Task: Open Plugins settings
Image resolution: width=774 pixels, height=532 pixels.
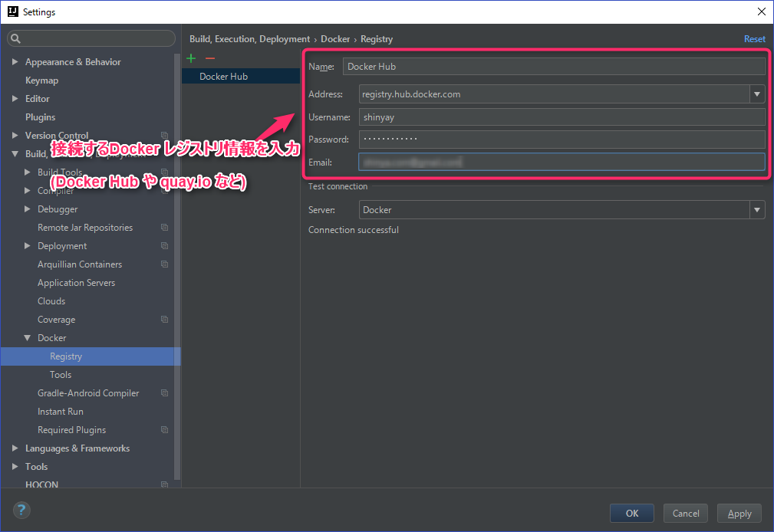Action: (x=41, y=117)
